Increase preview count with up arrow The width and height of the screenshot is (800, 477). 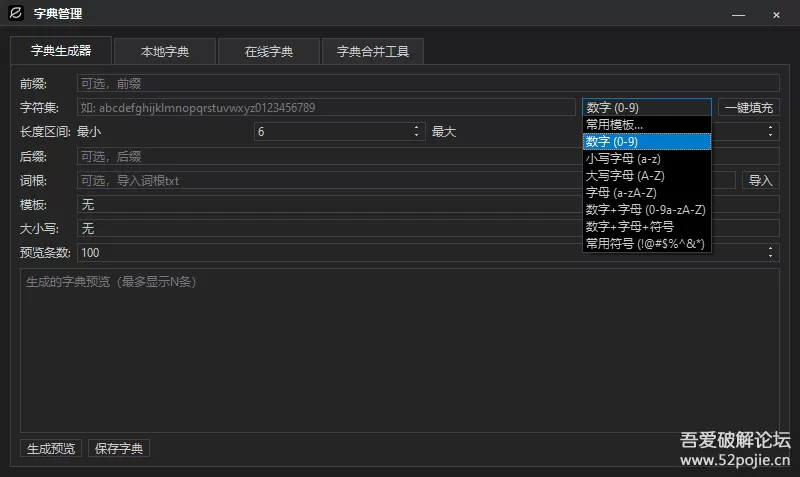[770, 248]
